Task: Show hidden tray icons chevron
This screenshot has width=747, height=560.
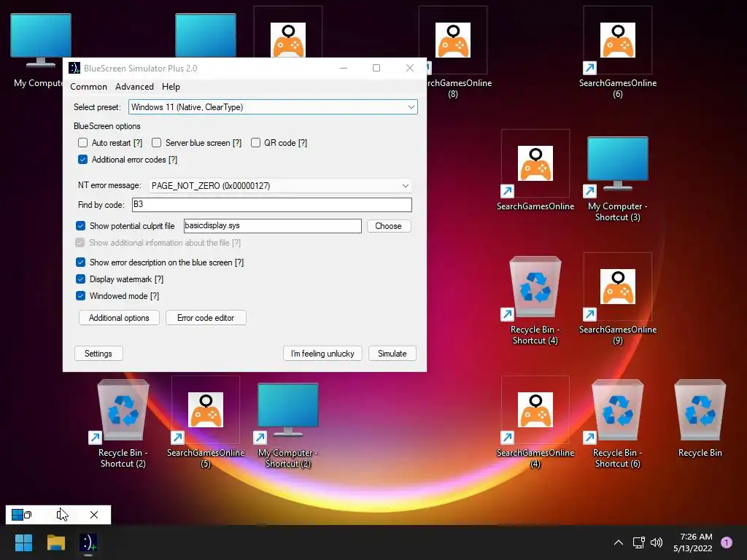Action: [619, 542]
